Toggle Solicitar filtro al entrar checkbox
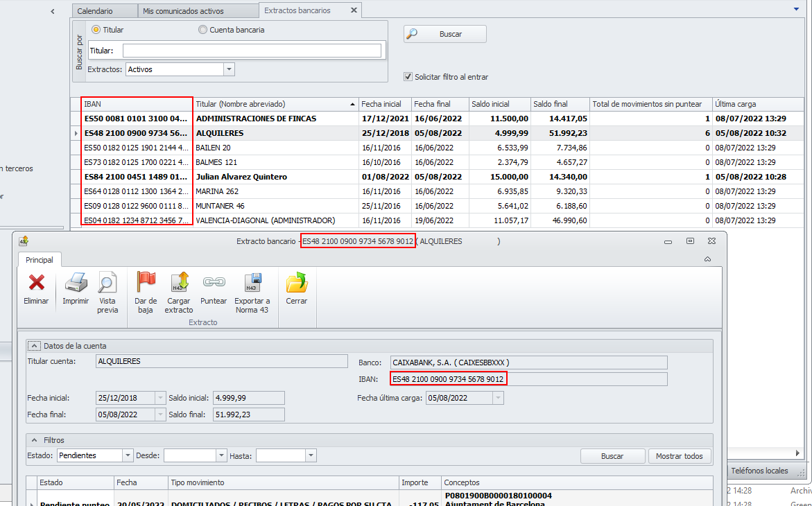This screenshot has width=812, height=506. tap(408, 77)
